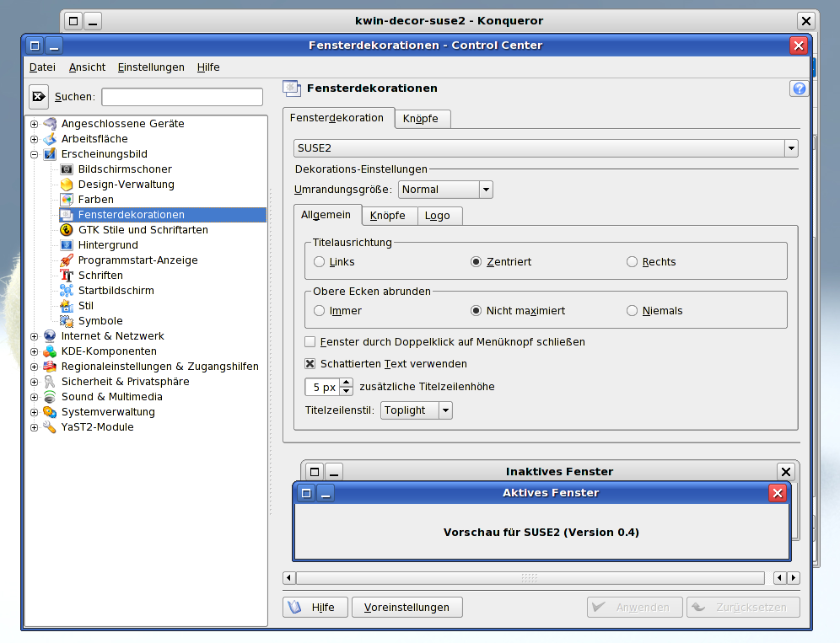Switch to the outer Knöpfe tab

click(421, 119)
